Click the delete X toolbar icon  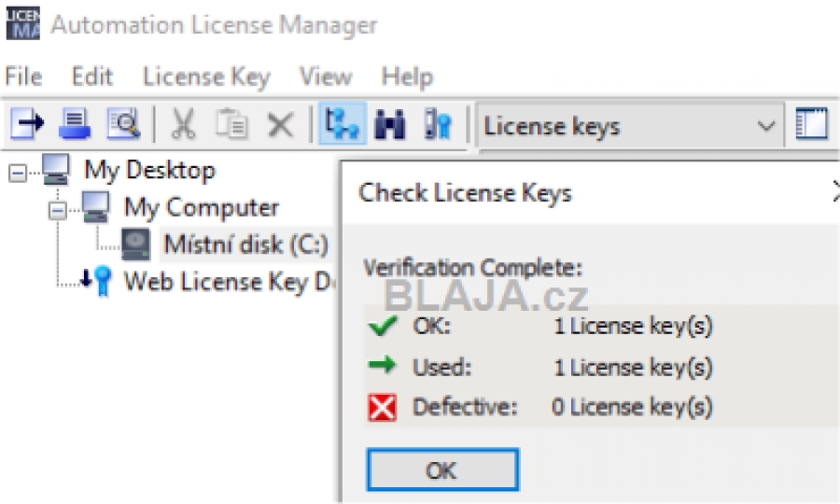(281, 125)
